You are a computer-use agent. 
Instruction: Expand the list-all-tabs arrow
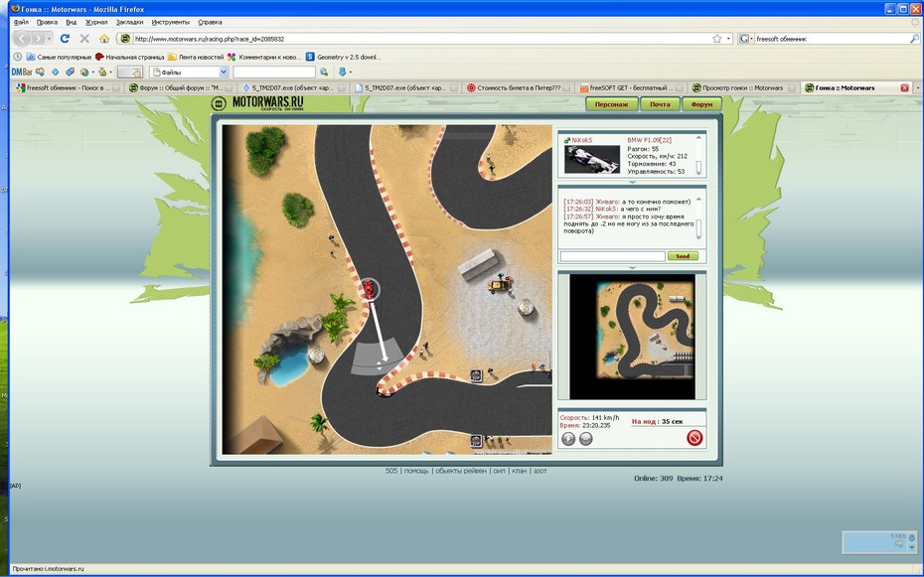[917, 87]
